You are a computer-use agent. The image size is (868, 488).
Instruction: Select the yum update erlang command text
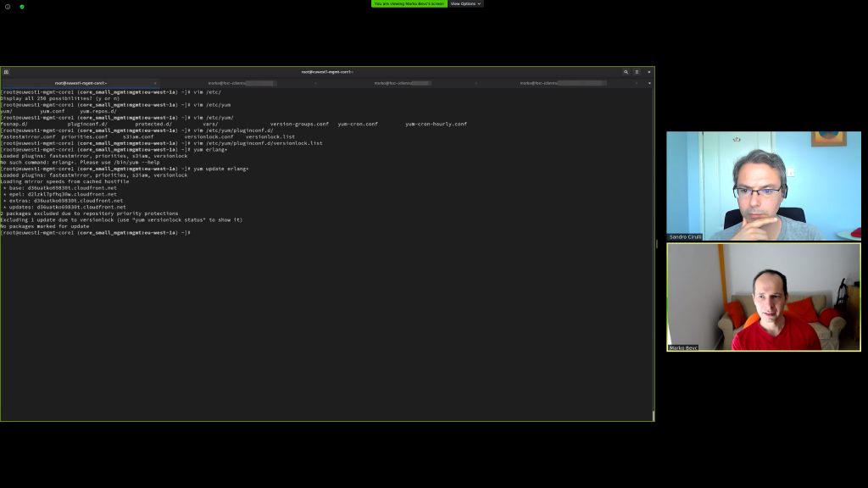coord(222,168)
